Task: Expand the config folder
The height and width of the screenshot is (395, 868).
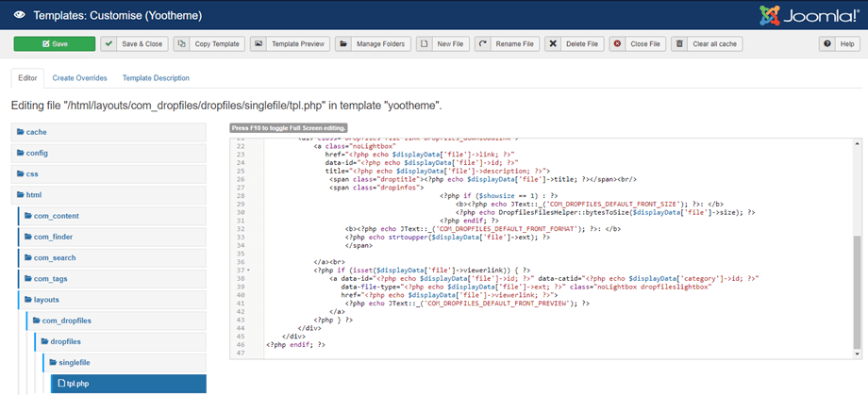Action: click(37, 154)
